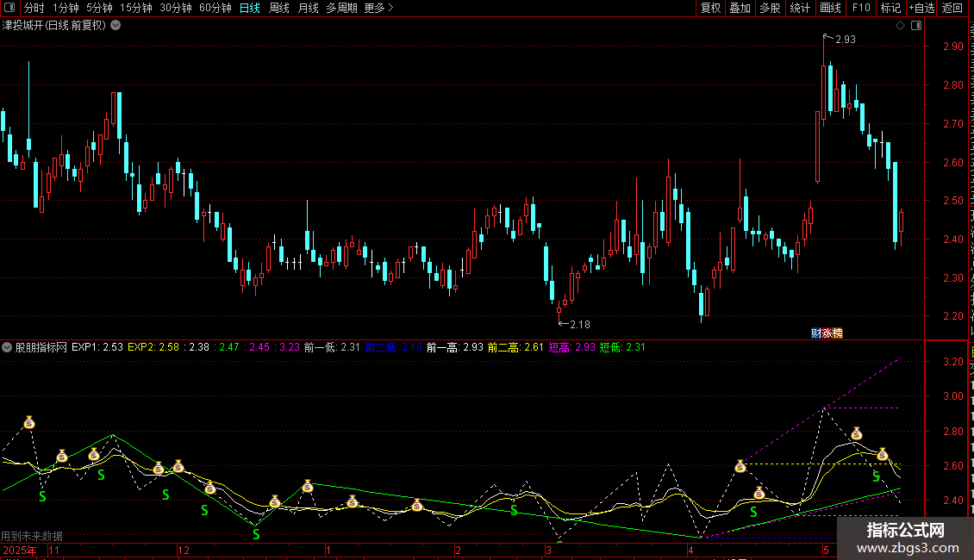Open the 画线 drawing tools
The height and width of the screenshot is (560, 974).
[x=830, y=8]
